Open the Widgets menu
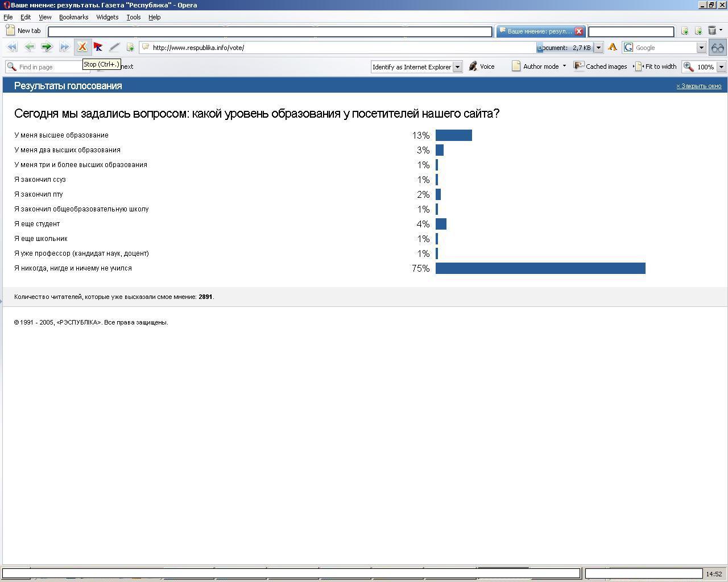Viewport: 728px width, 582px height. [x=107, y=17]
